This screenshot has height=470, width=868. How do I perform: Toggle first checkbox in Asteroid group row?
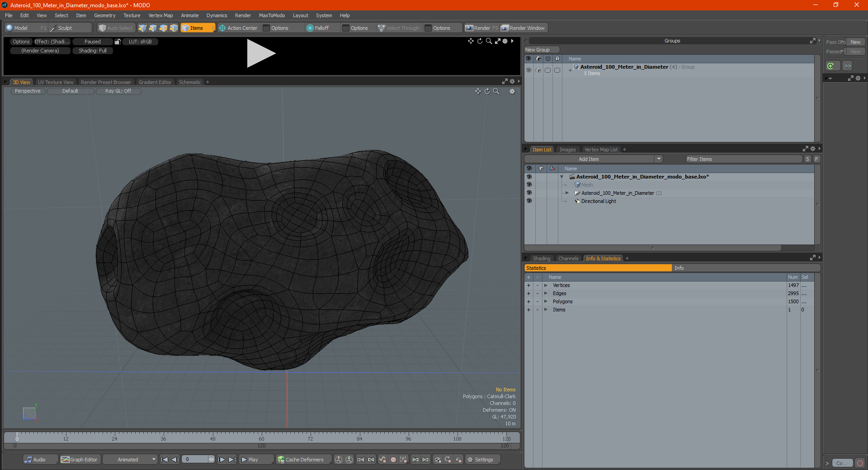547,70
